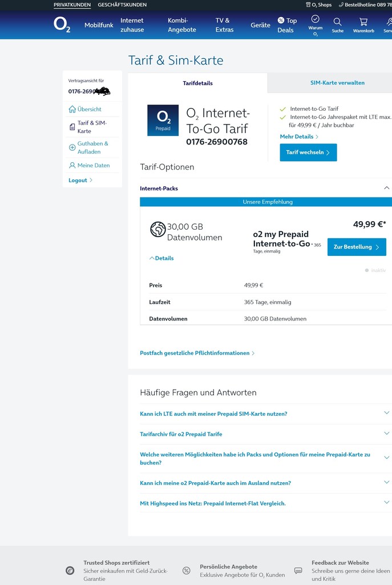
Task: Click the Guthaben plus circle icon
Action: (x=72, y=147)
